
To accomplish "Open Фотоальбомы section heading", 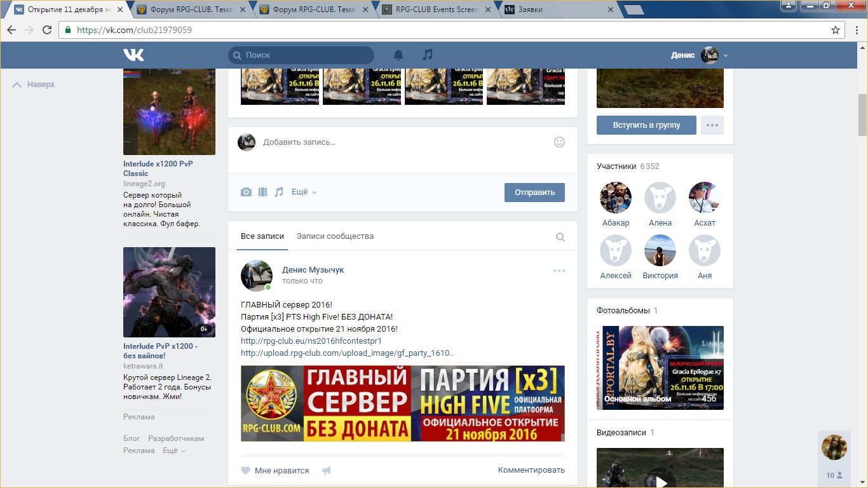I will 623,311.
